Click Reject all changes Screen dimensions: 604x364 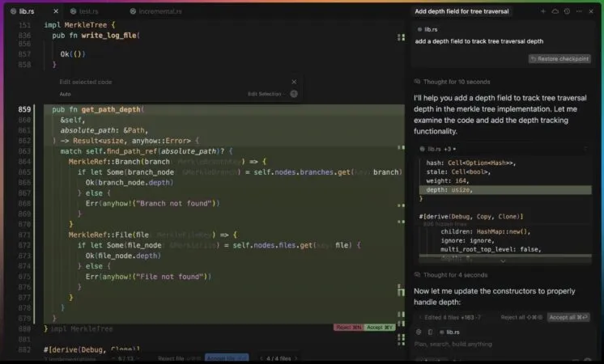pyautogui.click(x=521, y=317)
